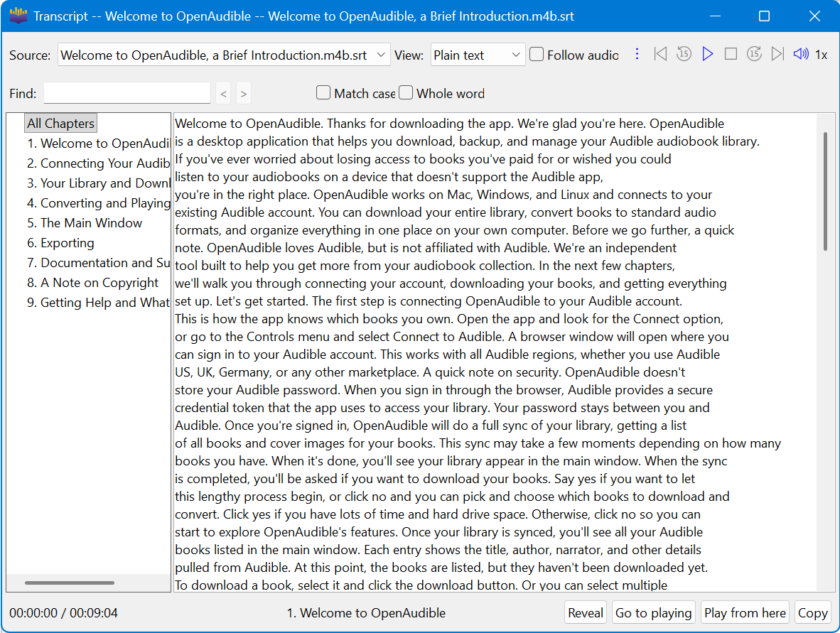Find next match arrow button

pyautogui.click(x=244, y=94)
